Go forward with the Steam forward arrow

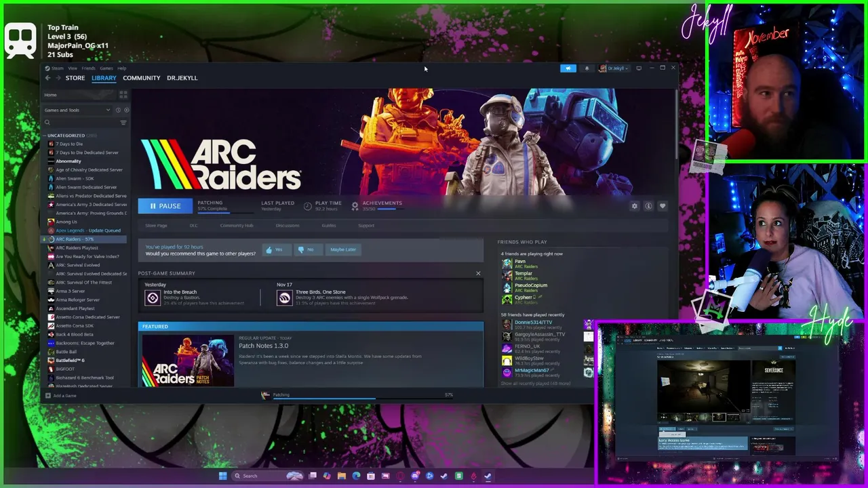pos(58,78)
